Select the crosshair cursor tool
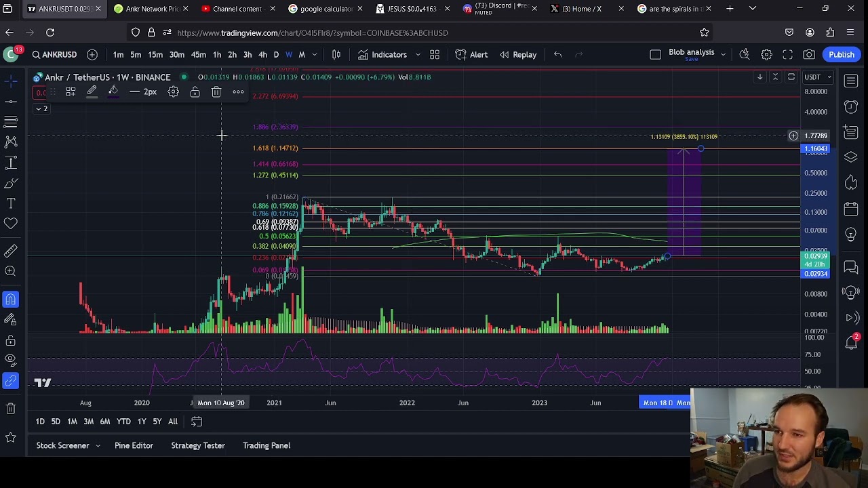This screenshot has width=868, height=488. (11, 81)
